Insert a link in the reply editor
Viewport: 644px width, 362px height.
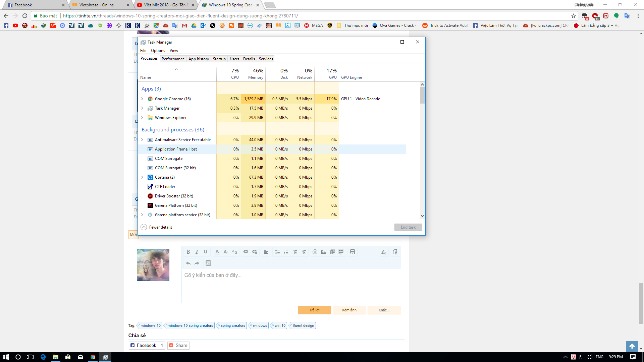[x=246, y=252]
